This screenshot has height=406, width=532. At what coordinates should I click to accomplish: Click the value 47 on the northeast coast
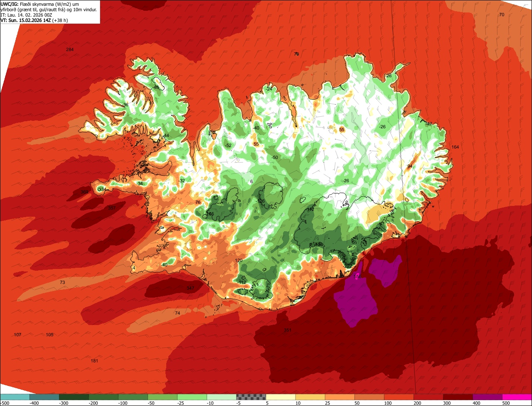click(429, 124)
